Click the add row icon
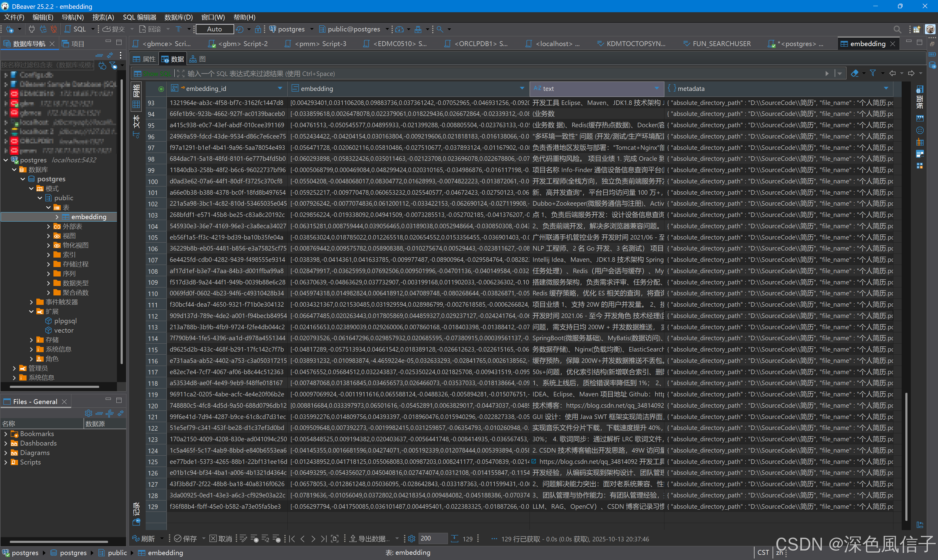938x560 pixels. tap(254, 539)
